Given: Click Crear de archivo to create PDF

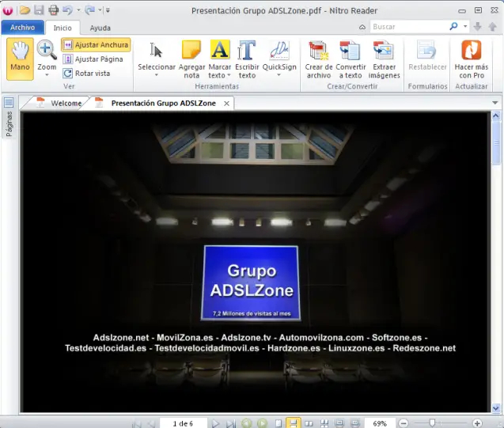Looking at the screenshot, I should [x=319, y=59].
